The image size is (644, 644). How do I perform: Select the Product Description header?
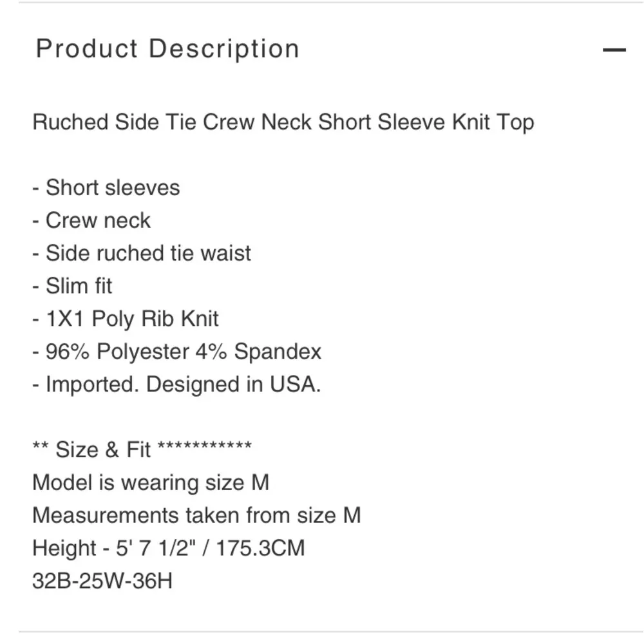pyautogui.click(x=167, y=48)
